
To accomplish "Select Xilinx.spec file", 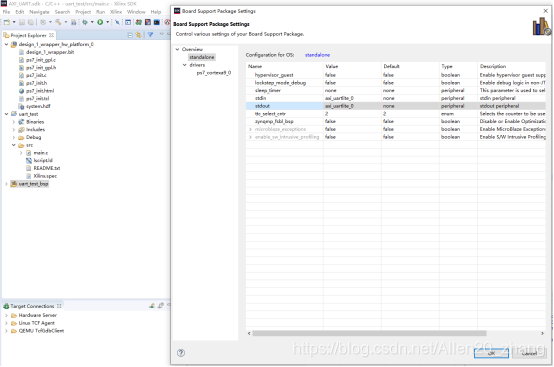I will click(45, 176).
